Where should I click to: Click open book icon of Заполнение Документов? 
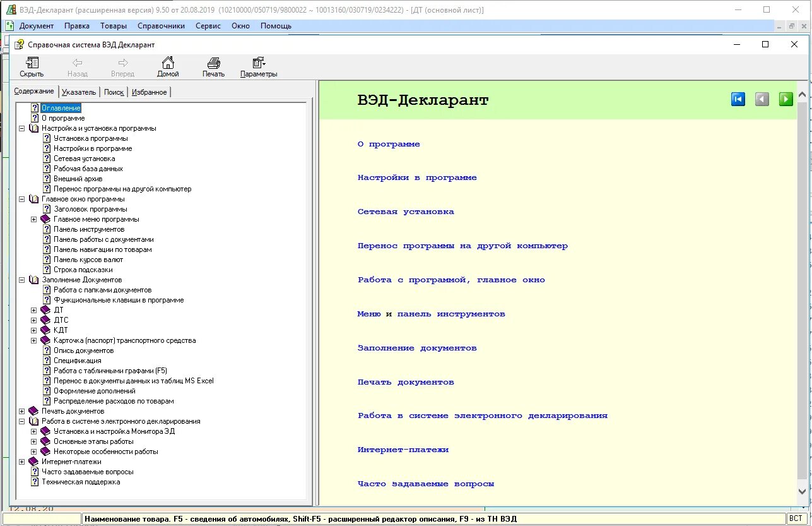coord(33,280)
